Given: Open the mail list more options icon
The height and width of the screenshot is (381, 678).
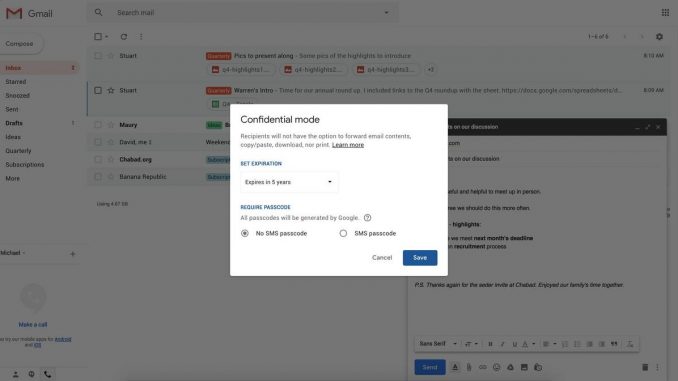Looking at the screenshot, I should pyautogui.click(x=141, y=37).
